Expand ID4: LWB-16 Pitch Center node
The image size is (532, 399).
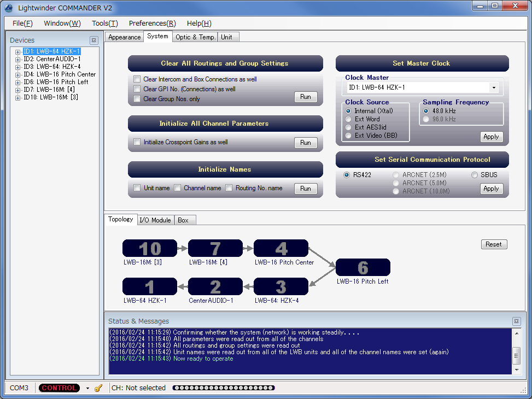[17, 75]
